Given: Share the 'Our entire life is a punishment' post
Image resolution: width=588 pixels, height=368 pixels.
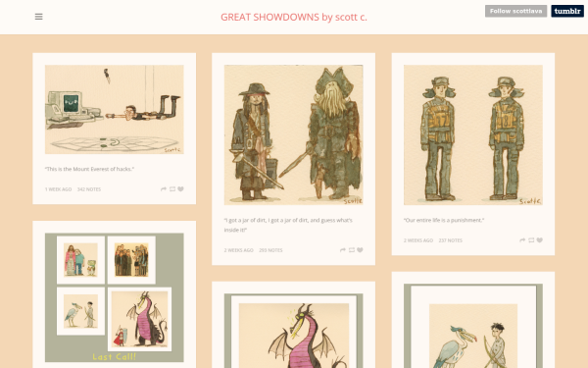Looking at the screenshot, I should [522, 240].
